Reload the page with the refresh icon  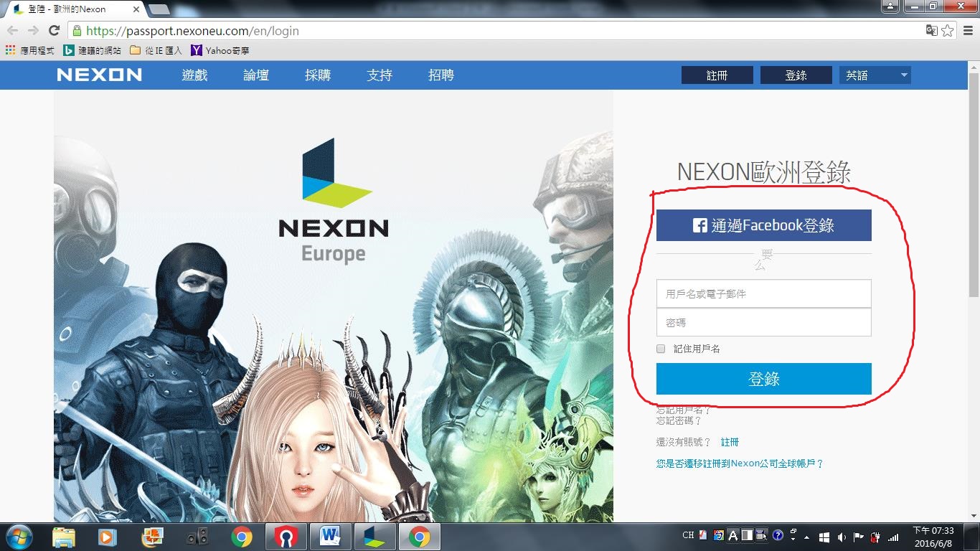click(54, 30)
